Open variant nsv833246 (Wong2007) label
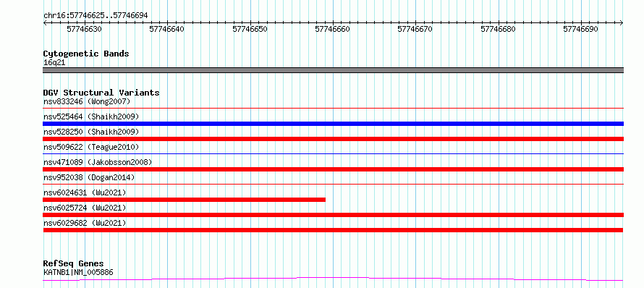 [x=87, y=101]
